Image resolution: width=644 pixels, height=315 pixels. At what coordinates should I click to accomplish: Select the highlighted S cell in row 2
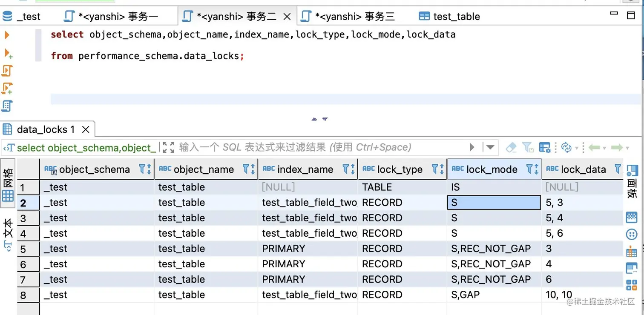click(x=494, y=203)
